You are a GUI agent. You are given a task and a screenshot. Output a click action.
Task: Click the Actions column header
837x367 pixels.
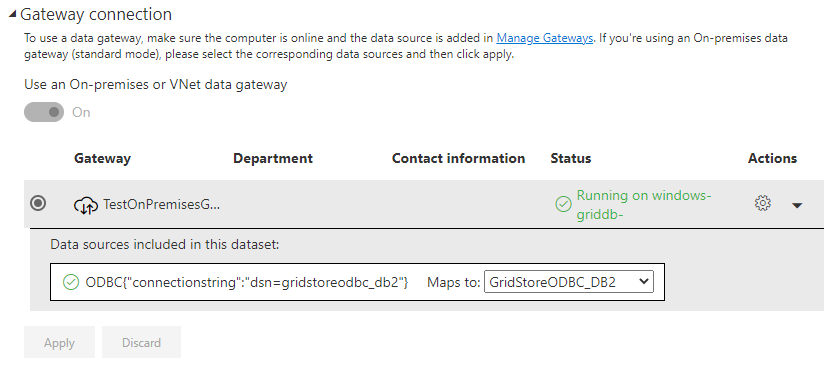click(x=772, y=158)
